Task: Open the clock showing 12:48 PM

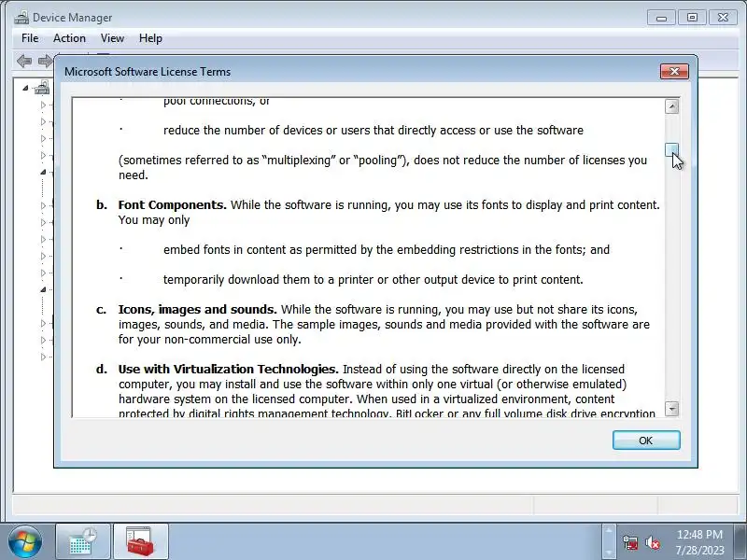Action: point(699,542)
